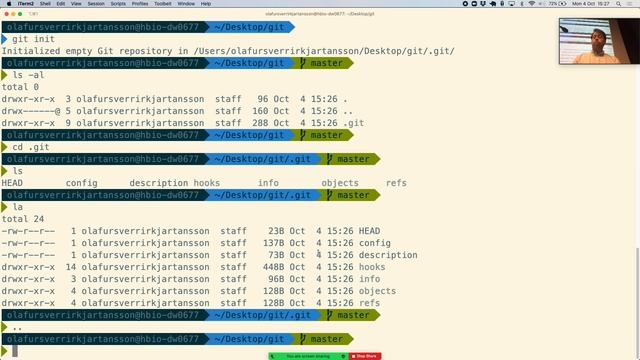The image size is (640, 360).
Task: Click the terminal cursor block at the prompt
Action: click(15, 351)
